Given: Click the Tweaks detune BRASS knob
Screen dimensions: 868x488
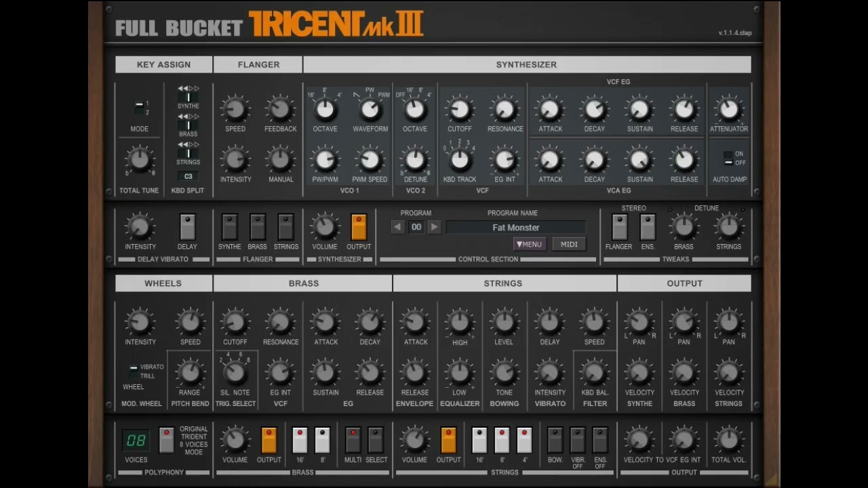Looking at the screenshot, I should (x=684, y=228).
